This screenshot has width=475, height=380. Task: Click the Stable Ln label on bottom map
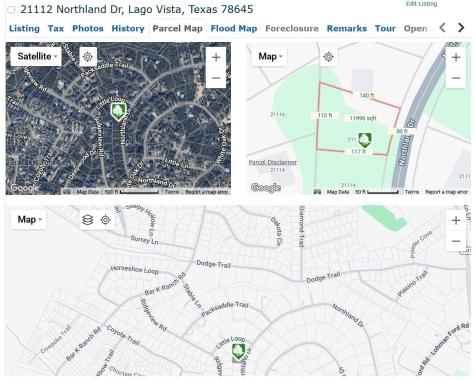click(x=192, y=296)
